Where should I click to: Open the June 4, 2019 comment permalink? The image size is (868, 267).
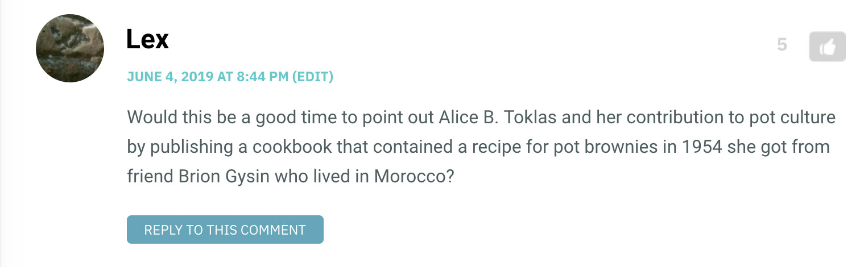point(208,77)
